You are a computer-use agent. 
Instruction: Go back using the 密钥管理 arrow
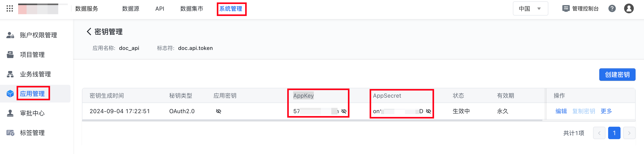point(89,32)
